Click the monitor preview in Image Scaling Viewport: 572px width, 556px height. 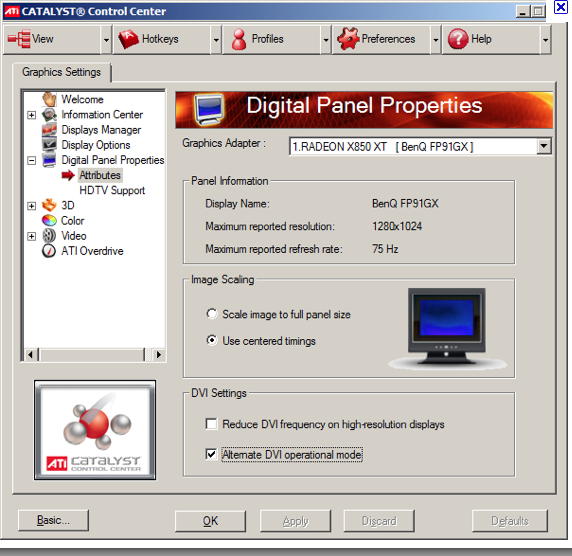coord(447,328)
